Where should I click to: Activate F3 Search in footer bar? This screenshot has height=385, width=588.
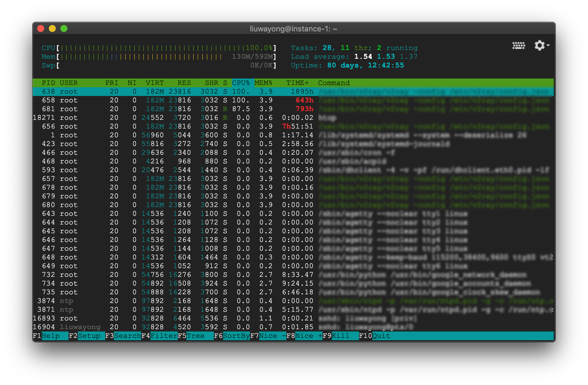[123, 336]
